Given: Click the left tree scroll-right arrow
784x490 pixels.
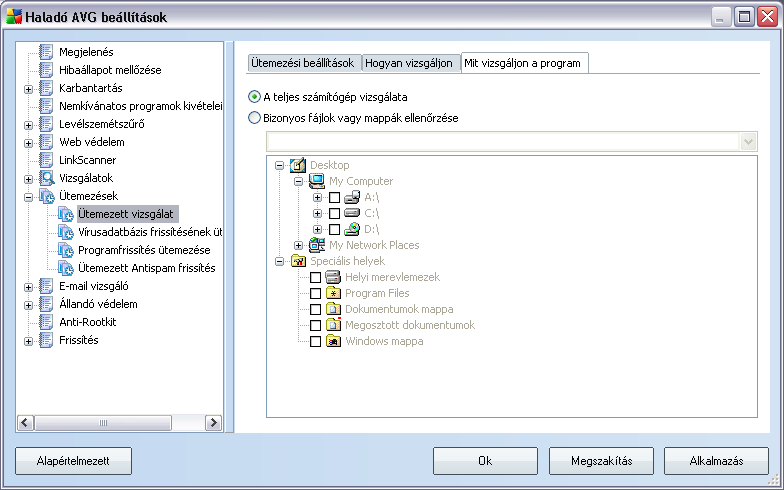Looking at the screenshot, I should pos(214,422).
